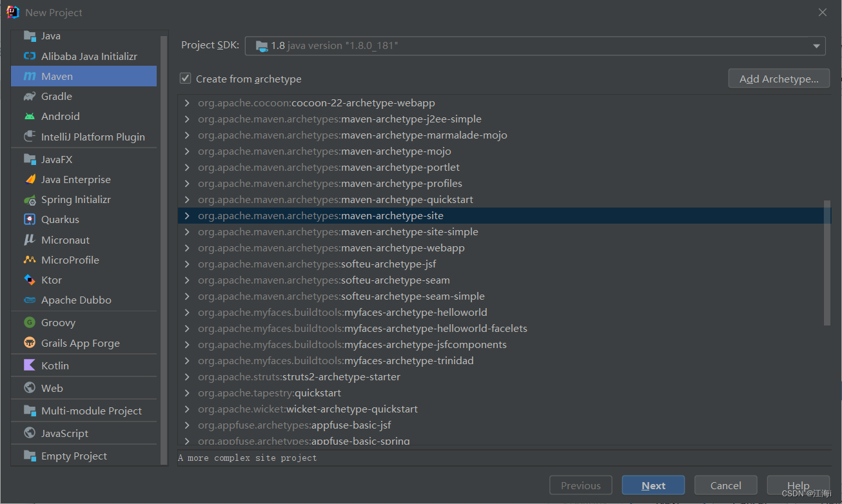Click the disabled Previous button
Image resolution: width=842 pixels, height=504 pixels.
pos(581,486)
